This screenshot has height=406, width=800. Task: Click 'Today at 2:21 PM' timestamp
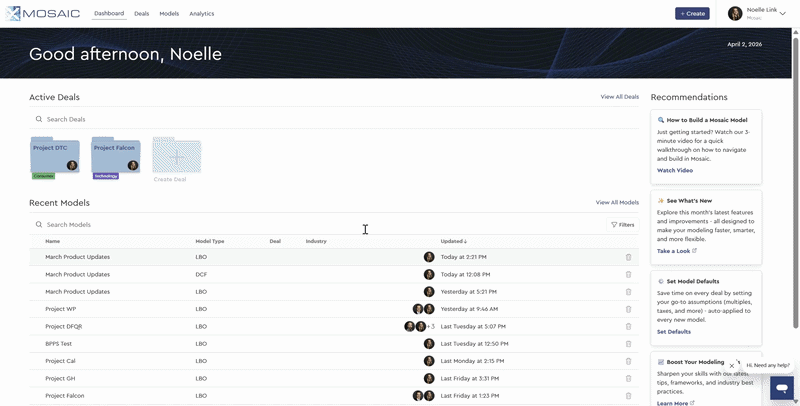coord(463,257)
